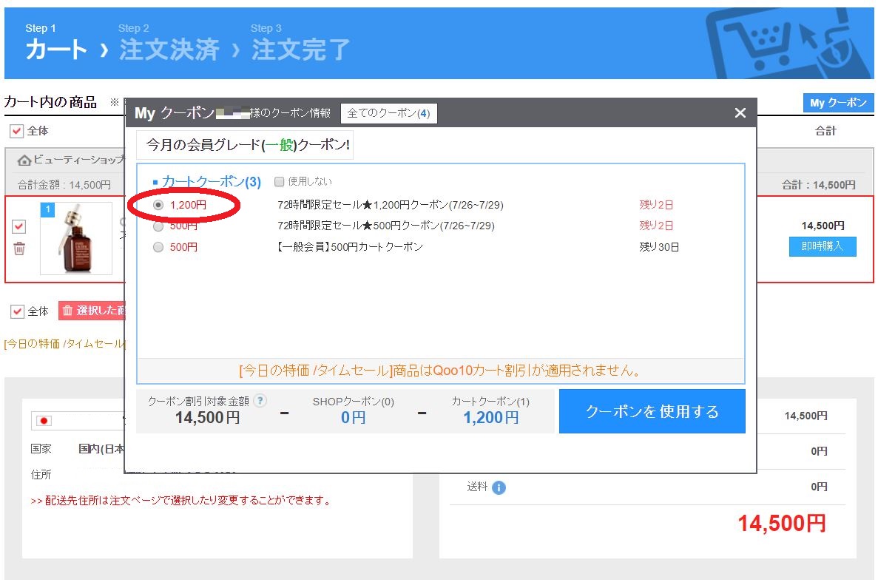Open the 全てのクーポン(4) tab

[x=388, y=113]
